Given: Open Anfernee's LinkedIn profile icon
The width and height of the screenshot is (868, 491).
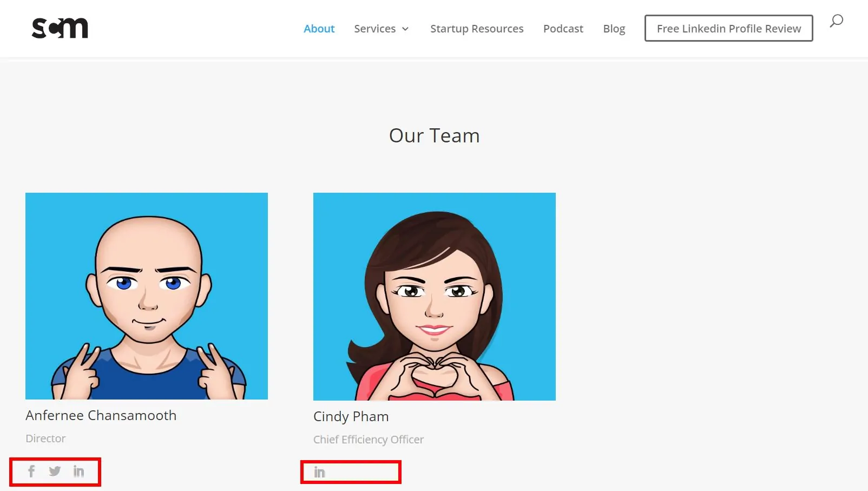Looking at the screenshot, I should click(x=79, y=471).
